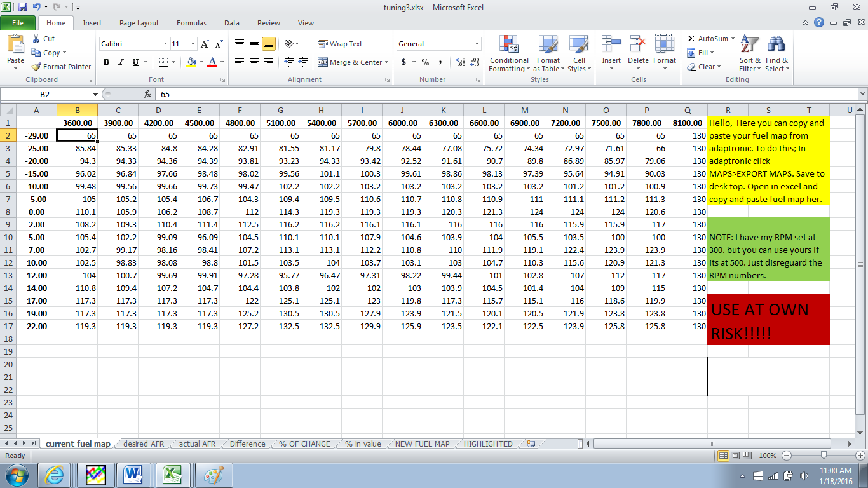Viewport: 868px width, 488px height.
Task: Click the Insert Function fx icon
Action: click(147, 94)
